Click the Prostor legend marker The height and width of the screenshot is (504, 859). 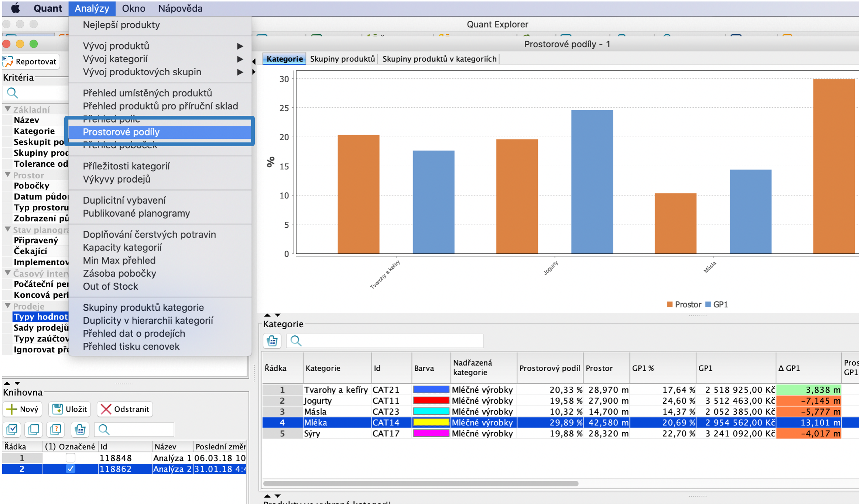670,304
